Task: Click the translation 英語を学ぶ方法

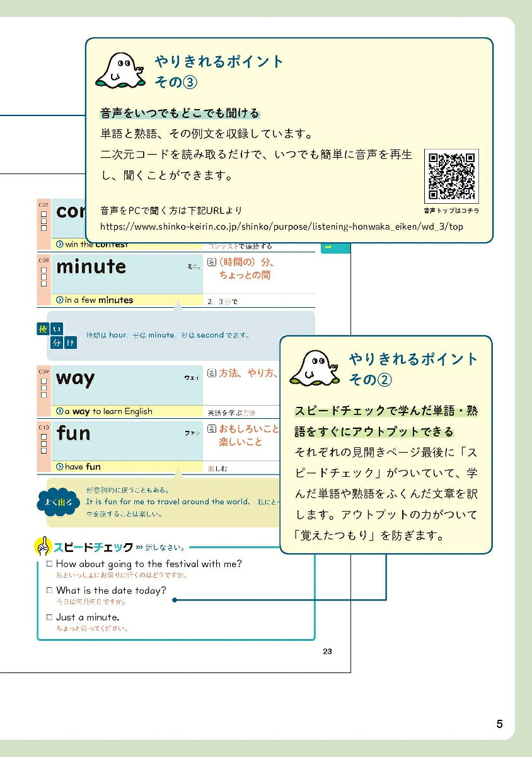Action: pos(231,413)
